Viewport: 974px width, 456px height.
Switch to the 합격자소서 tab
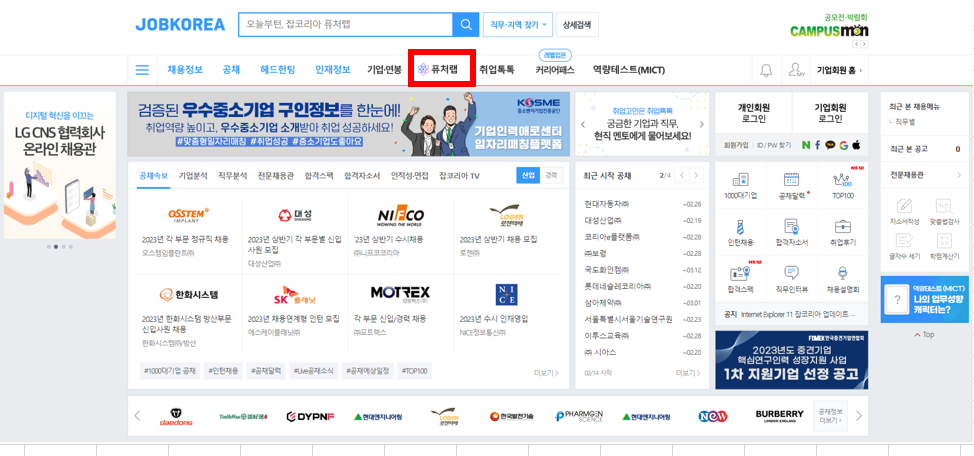click(362, 176)
